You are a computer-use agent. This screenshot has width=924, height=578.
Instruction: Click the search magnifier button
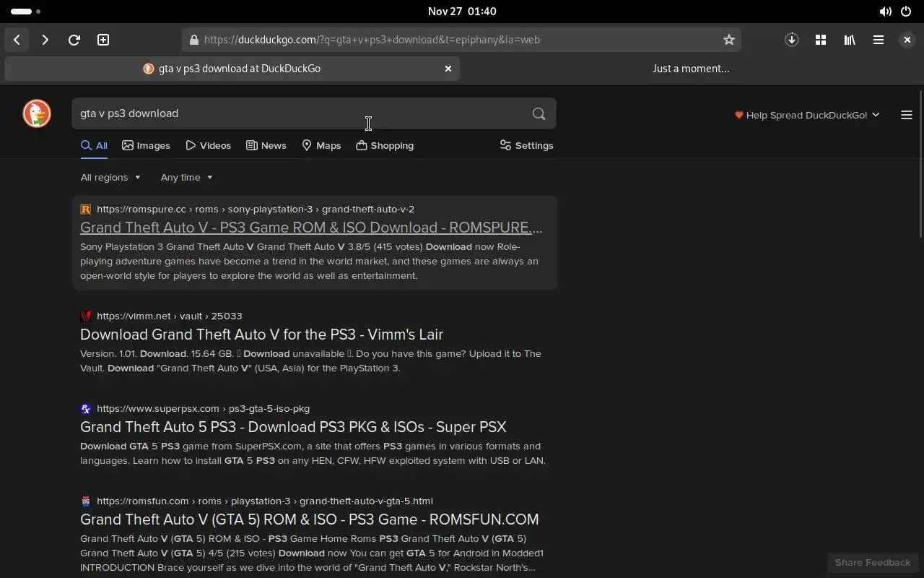(539, 113)
